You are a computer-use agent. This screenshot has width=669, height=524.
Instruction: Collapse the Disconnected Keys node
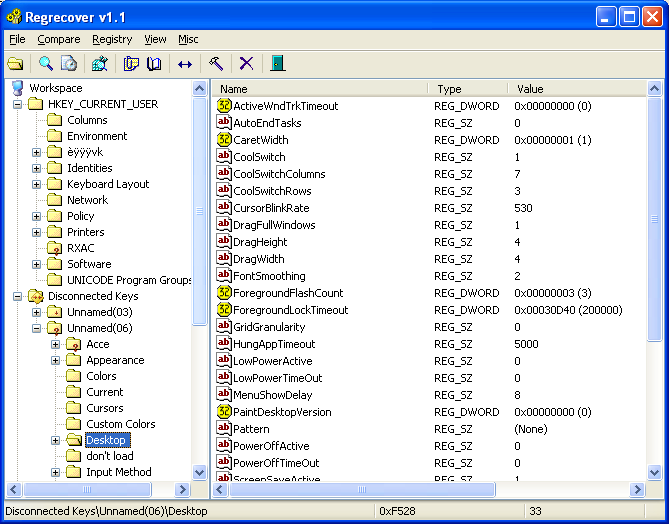point(17,296)
